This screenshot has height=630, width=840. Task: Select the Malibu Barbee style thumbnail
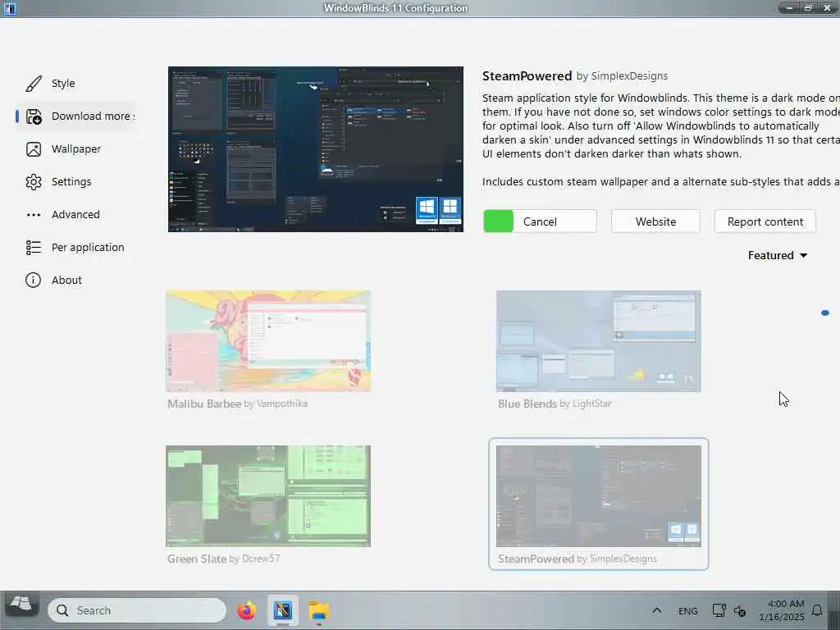click(x=268, y=341)
